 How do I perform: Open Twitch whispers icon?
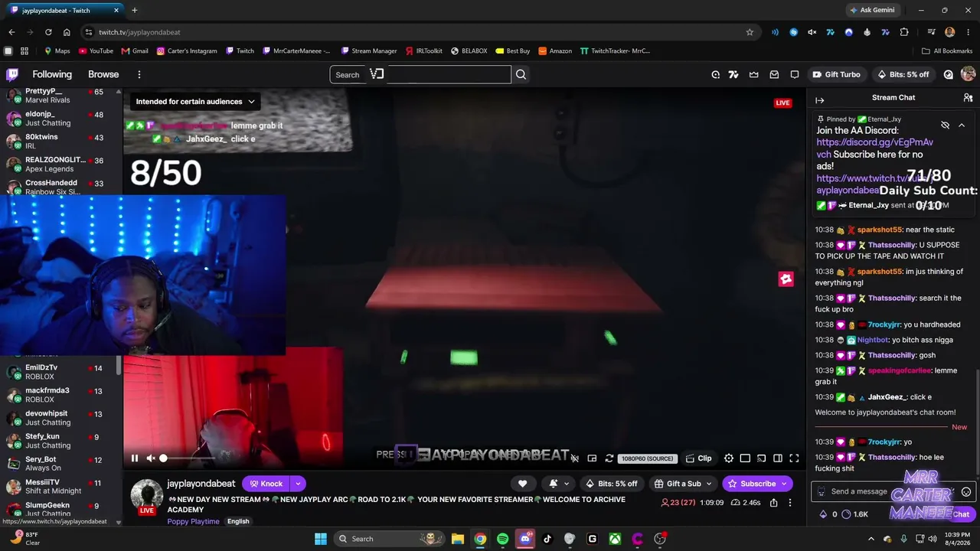pos(795,74)
